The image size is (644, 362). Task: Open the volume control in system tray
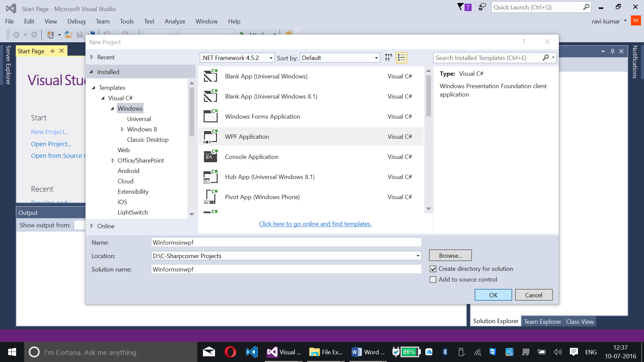click(x=557, y=352)
